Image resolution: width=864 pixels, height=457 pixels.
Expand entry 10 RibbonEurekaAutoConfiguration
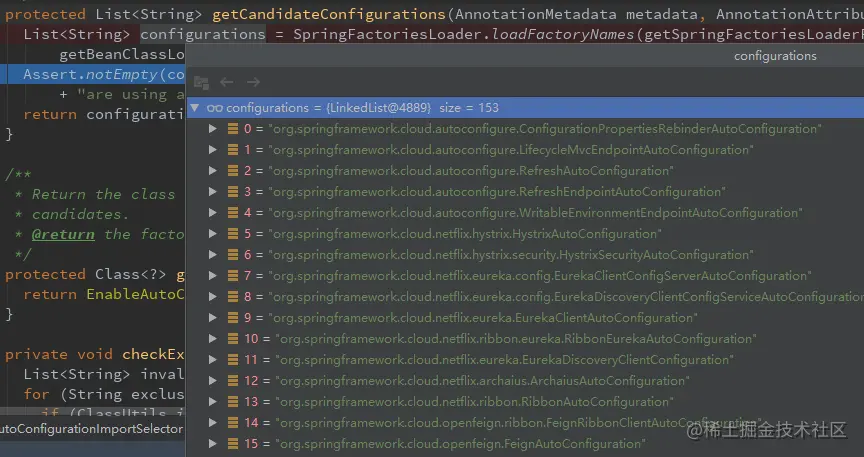pos(212,338)
